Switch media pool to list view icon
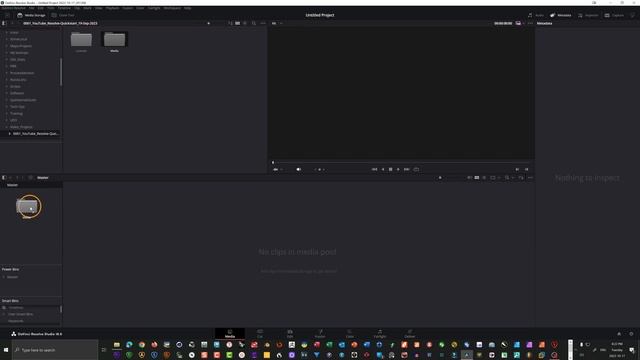640x360 pixels. [484, 178]
